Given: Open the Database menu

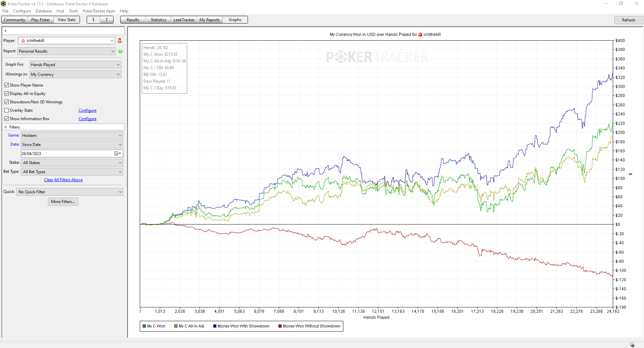Looking at the screenshot, I should (x=44, y=11).
